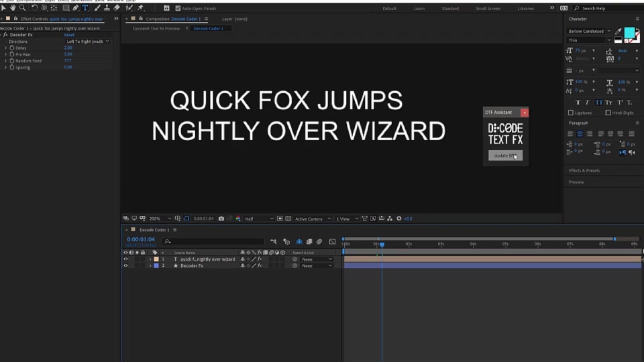Enable the Ligatures checkbox
The image size is (644, 362).
click(570, 113)
